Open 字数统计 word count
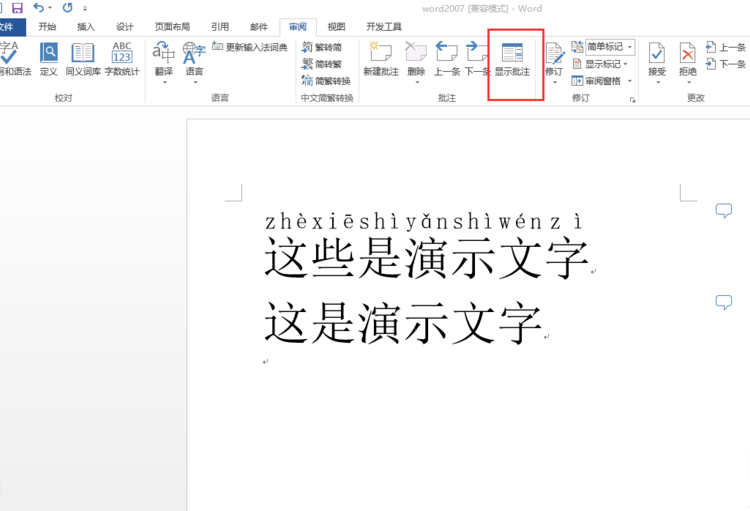The width and height of the screenshot is (750, 511). click(122, 59)
